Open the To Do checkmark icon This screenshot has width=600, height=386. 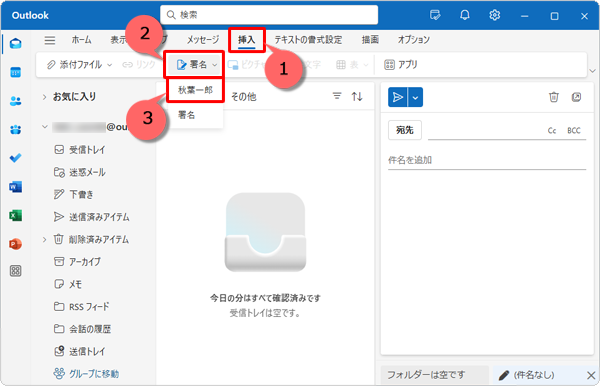(15, 158)
